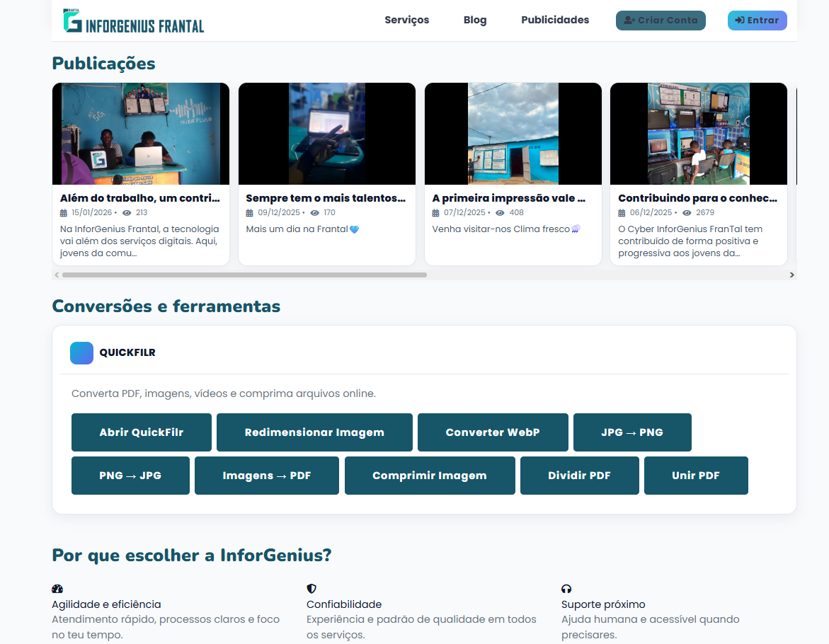Image resolution: width=829 pixels, height=644 pixels.
Task: Click the eye views icon beside 170
Action: (314, 213)
